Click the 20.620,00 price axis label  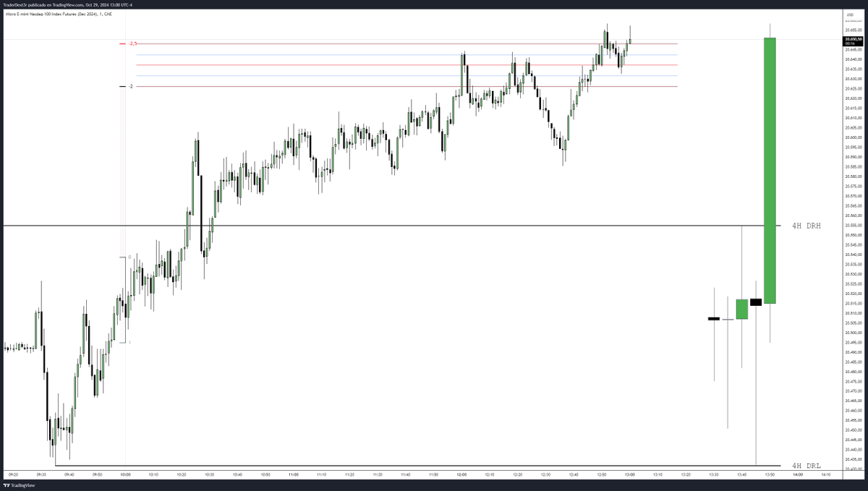click(x=852, y=98)
